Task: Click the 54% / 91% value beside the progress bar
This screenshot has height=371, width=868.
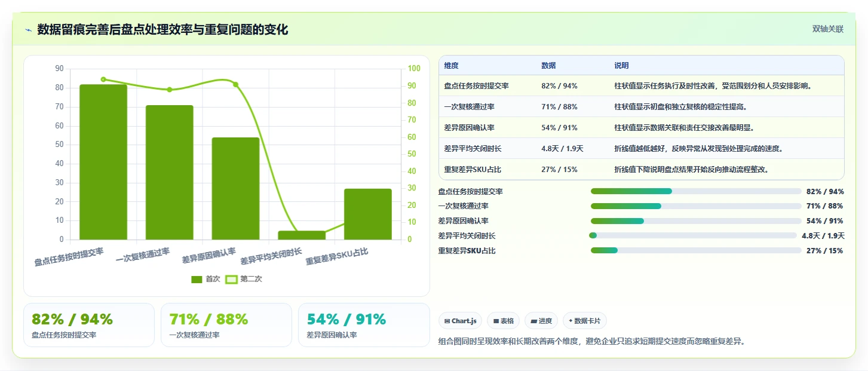Action: click(x=824, y=221)
